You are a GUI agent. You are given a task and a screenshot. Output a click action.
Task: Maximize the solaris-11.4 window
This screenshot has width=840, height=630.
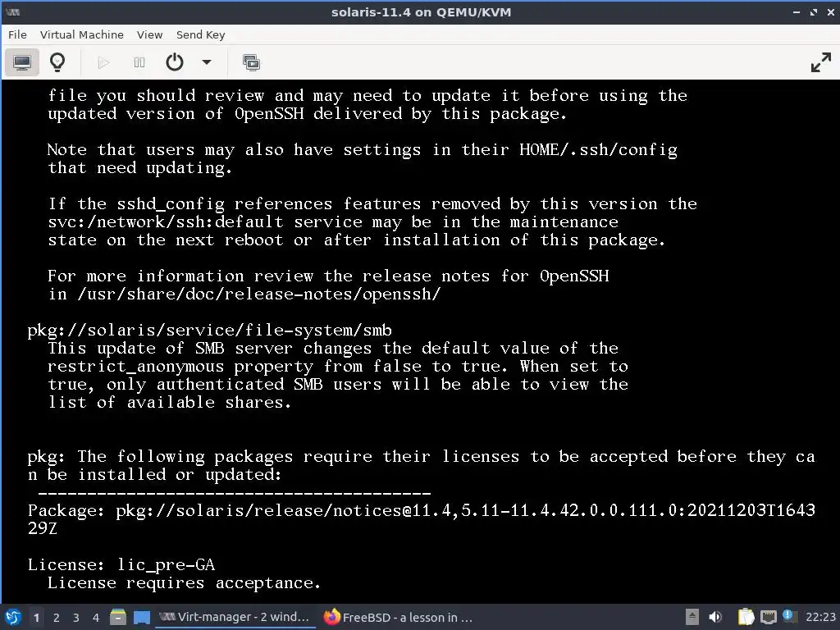(814, 11)
